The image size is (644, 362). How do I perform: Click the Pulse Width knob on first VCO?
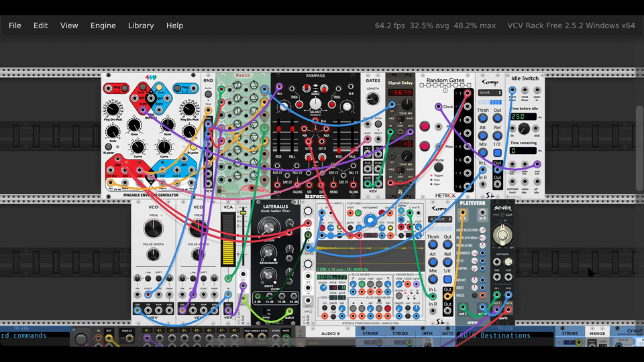[153, 255]
